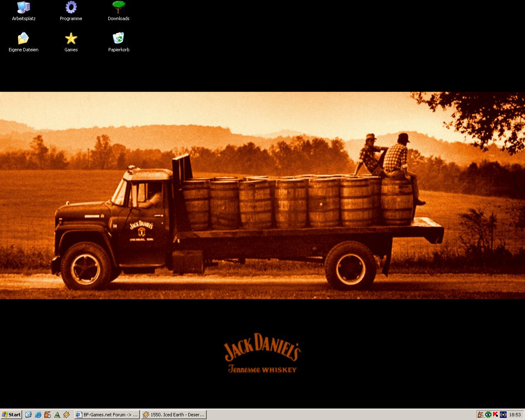The width and height of the screenshot is (525, 420).
Task: Switch to 1550. Iced Earth Winamp taskbar button
Action: (173, 415)
